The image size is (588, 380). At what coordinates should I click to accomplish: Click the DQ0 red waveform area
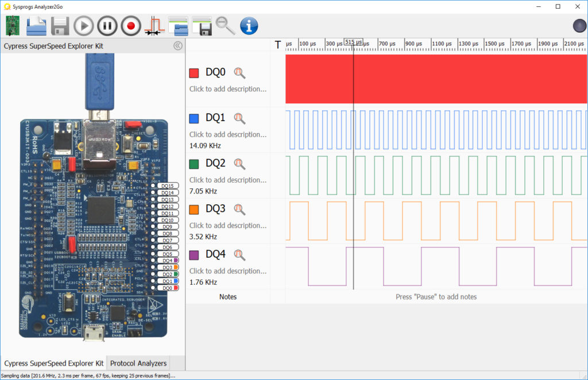pos(436,79)
